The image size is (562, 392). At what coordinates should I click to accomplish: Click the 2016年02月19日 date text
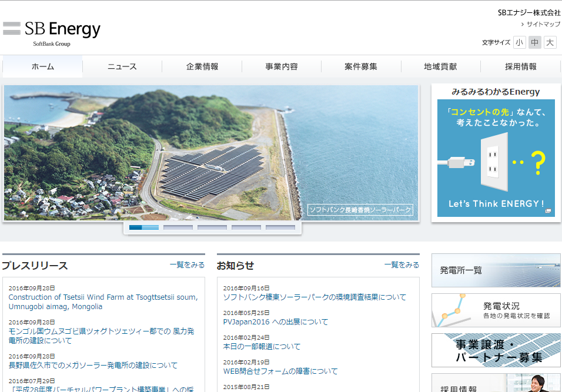click(246, 362)
